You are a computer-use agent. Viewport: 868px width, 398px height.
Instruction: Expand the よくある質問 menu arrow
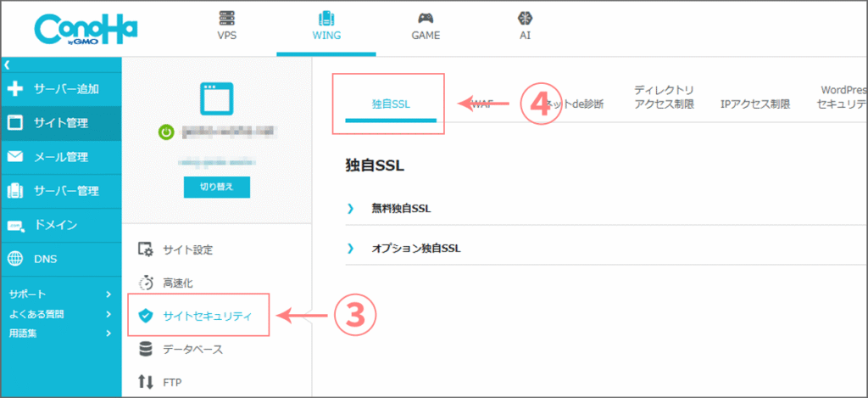(108, 314)
